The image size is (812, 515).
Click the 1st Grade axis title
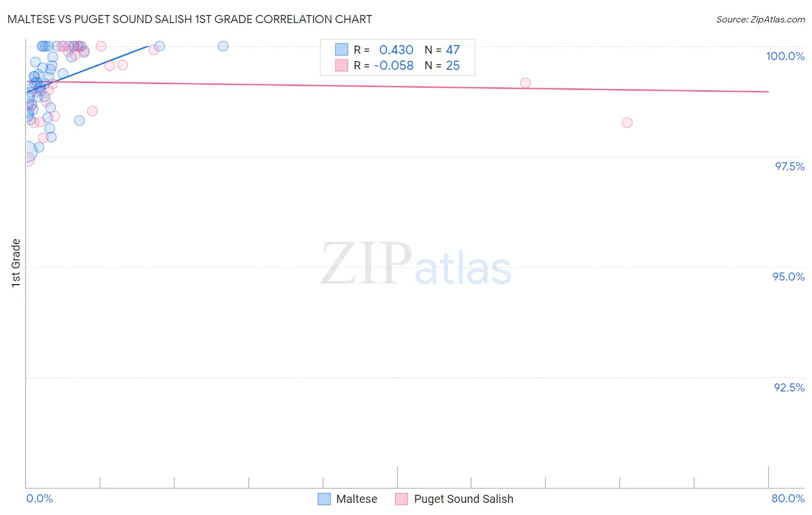click(16, 263)
